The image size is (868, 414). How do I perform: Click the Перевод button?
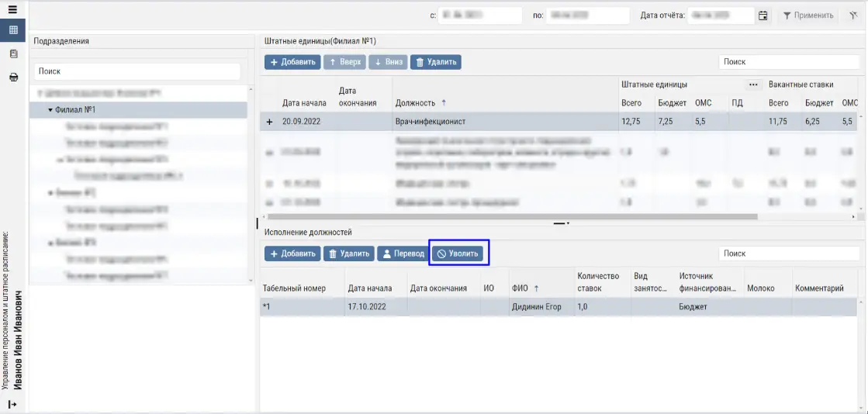click(403, 254)
